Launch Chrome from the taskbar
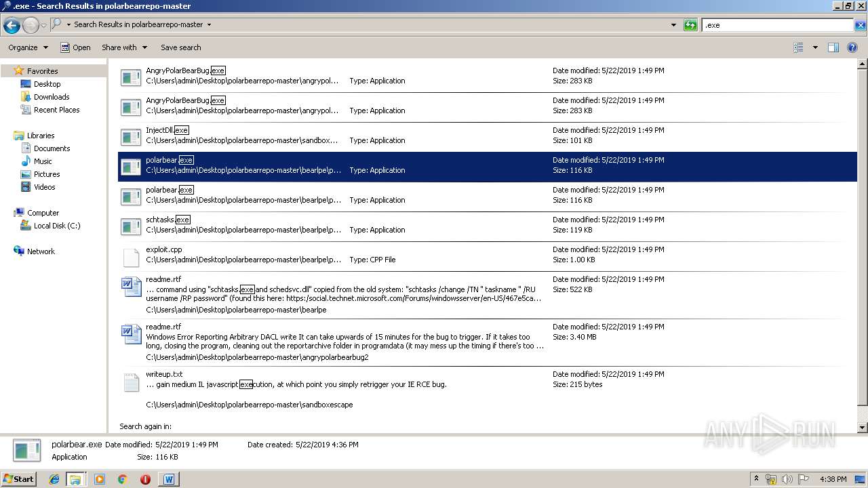This screenshot has width=868, height=488. 123,479
